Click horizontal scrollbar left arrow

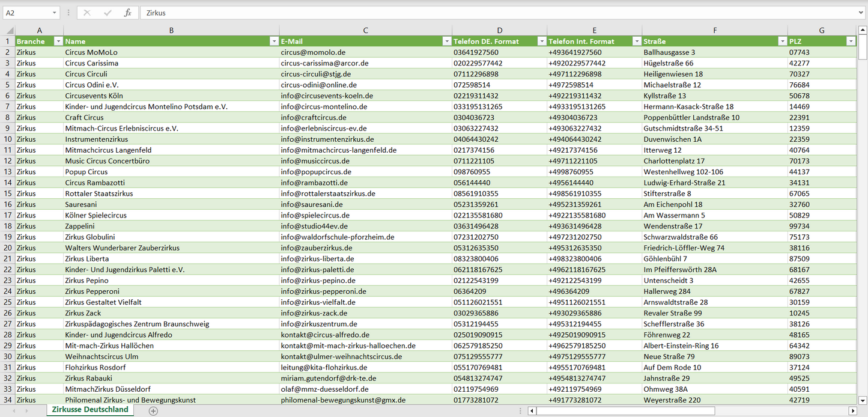(532, 411)
